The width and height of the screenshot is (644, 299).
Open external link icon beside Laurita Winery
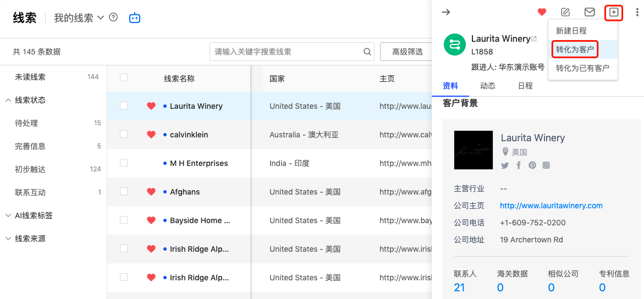534,39
